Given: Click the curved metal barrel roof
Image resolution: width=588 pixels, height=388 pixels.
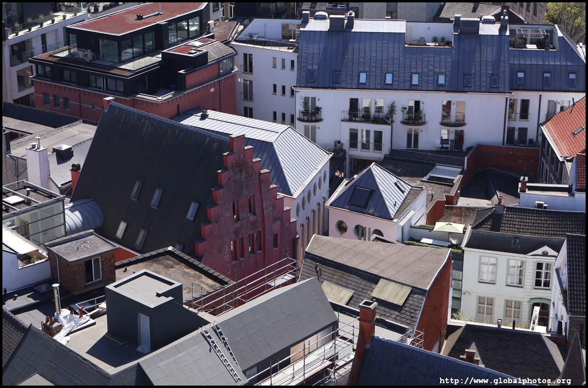Looking at the screenshot, I should (83, 216).
